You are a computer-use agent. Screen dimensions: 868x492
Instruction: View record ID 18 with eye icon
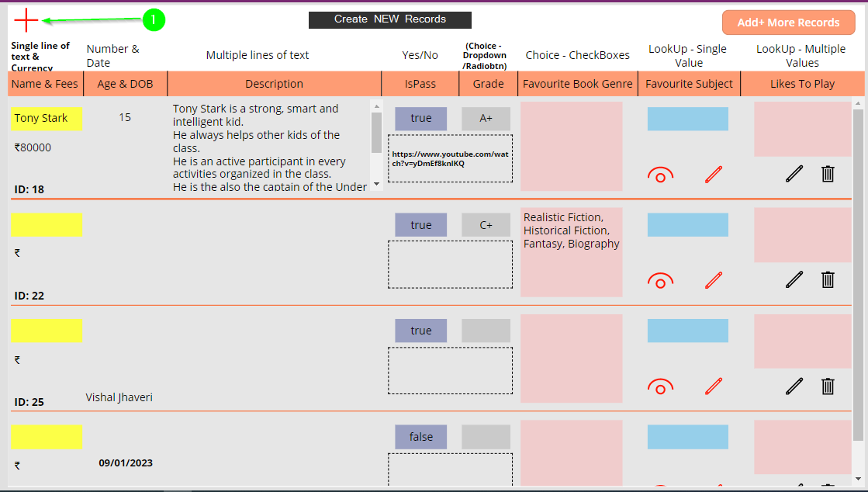(660, 175)
